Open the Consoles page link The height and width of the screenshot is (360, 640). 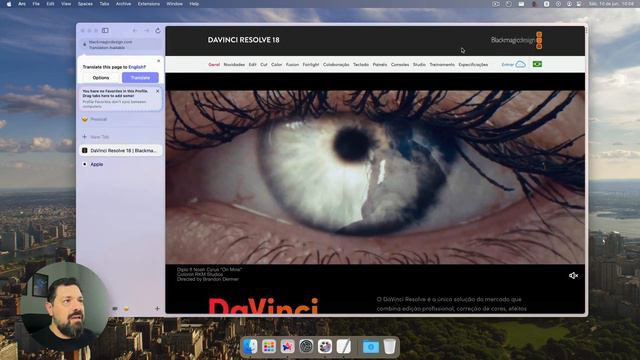coord(400,64)
